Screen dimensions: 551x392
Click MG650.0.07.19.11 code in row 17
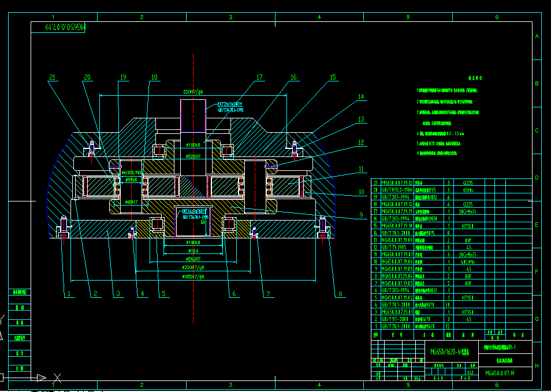tap(397, 211)
